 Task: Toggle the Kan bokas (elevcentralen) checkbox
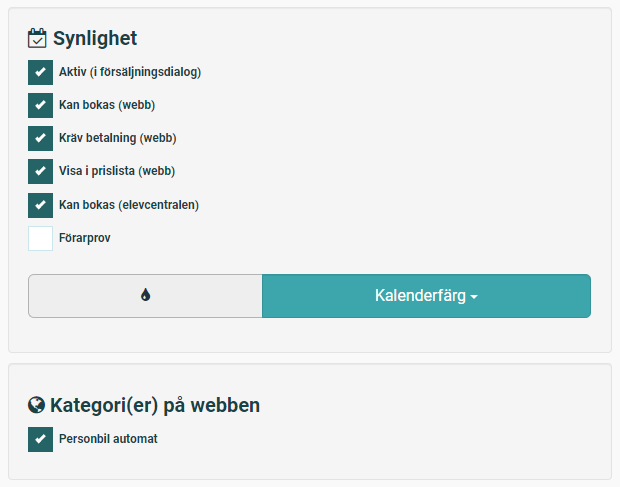click(x=40, y=205)
